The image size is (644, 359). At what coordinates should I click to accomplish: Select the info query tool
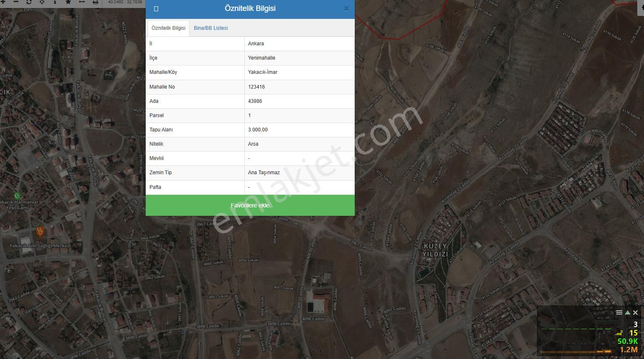(x=55, y=2)
